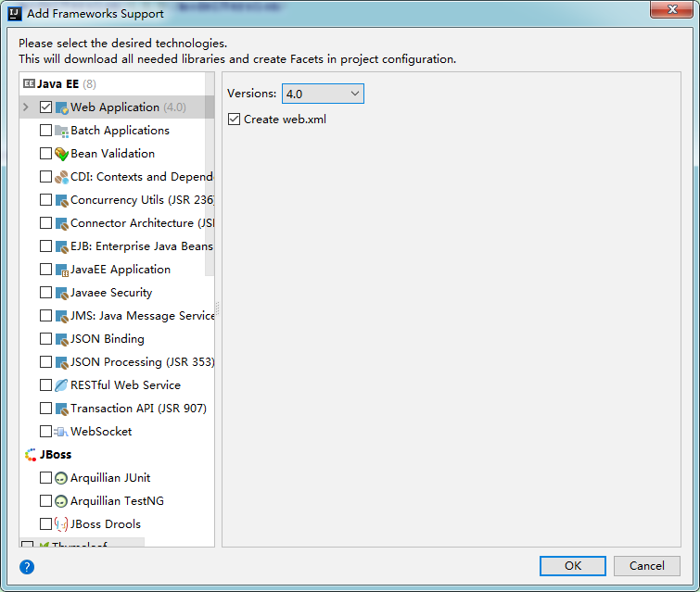Tick the JSON Processing checkbox
This screenshot has height=592, width=700.
[45, 362]
